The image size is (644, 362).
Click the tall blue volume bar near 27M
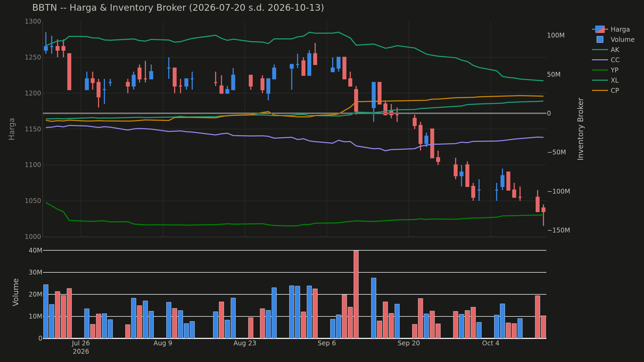(374, 308)
